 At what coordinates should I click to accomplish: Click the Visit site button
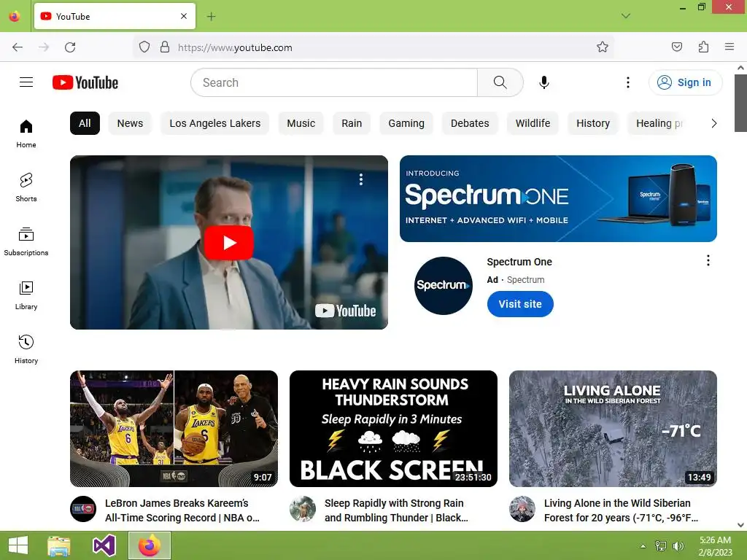click(x=520, y=304)
